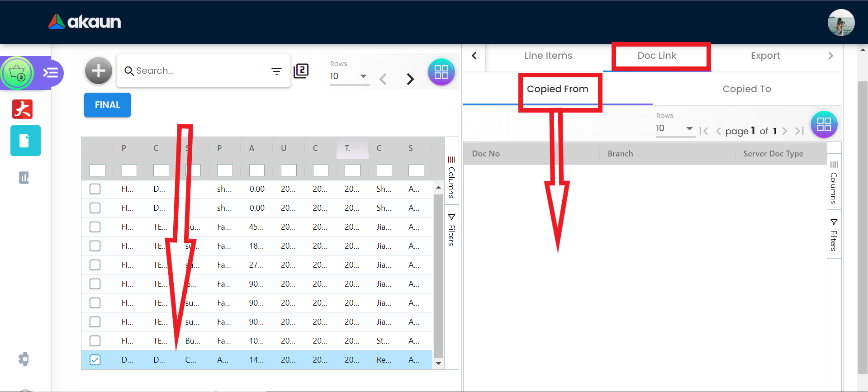Click the listing scrollbar down arrow
The width and height of the screenshot is (868, 392).
438,364
